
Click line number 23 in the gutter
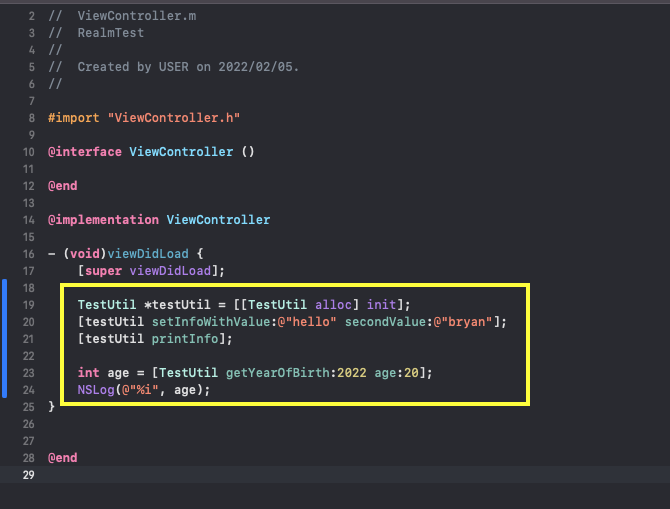tap(28, 373)
